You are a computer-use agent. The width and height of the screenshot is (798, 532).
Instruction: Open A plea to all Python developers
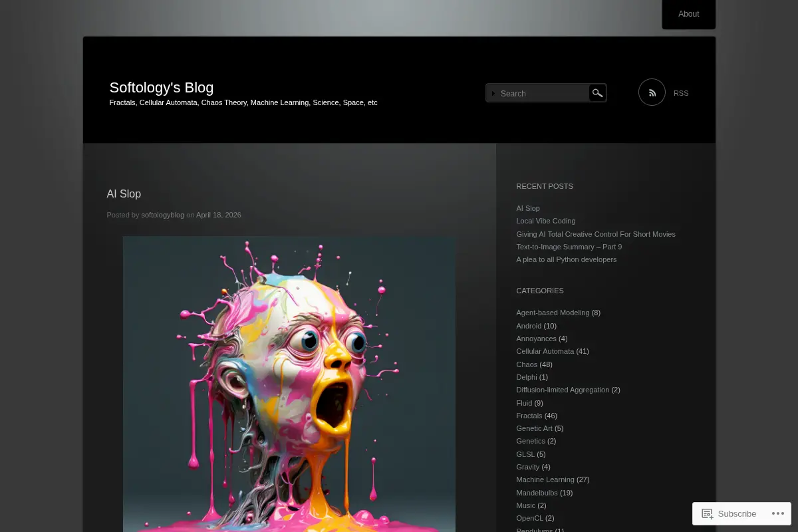point(567,259)
